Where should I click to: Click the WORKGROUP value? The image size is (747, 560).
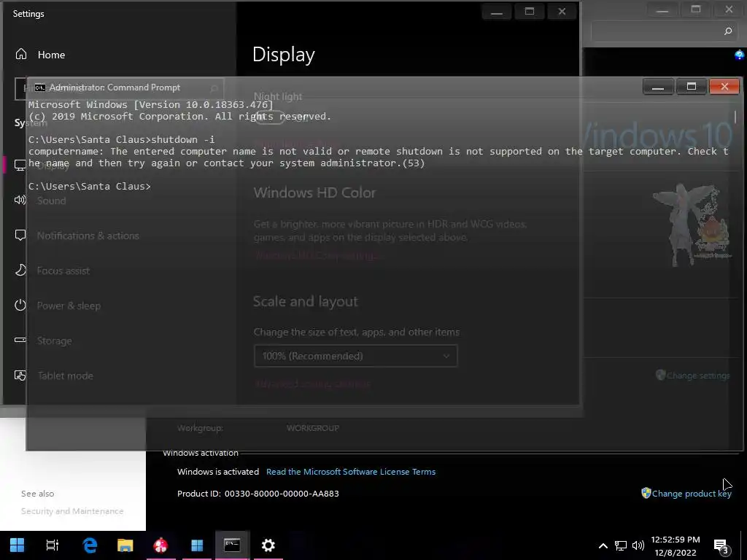(x=312, y=427)
